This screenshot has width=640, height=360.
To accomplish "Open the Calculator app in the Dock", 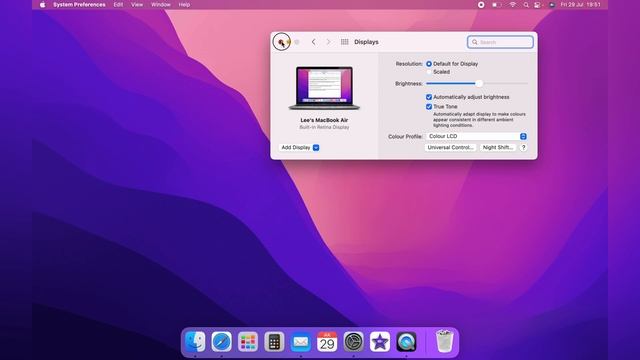I will pos(274,342).
